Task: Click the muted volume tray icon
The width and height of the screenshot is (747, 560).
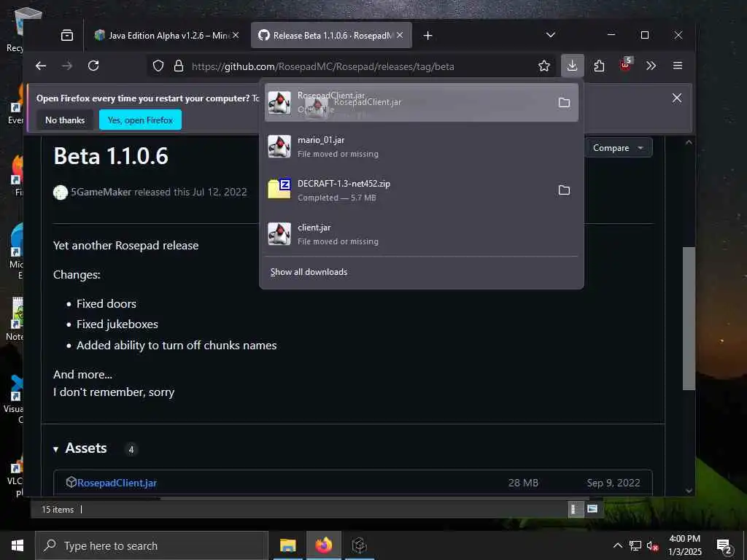Action: [x=653, y=546]
